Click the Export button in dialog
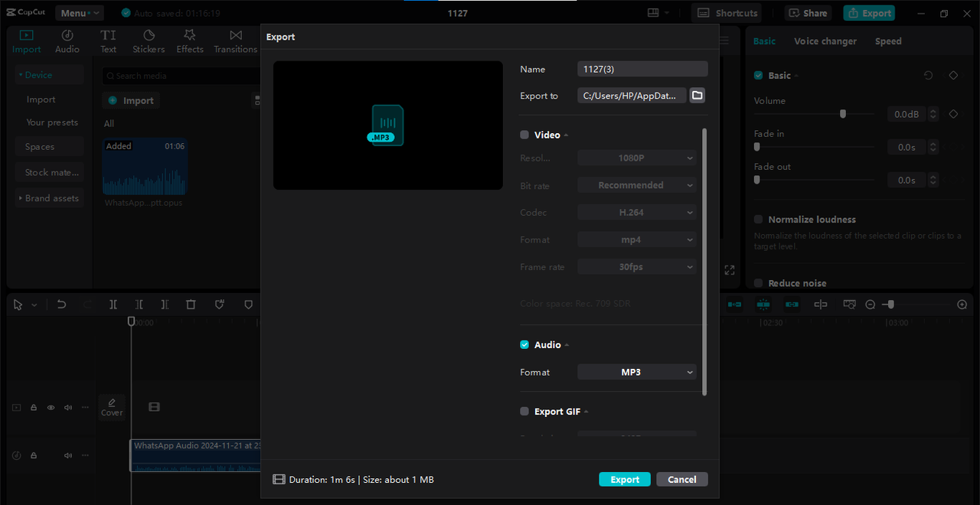Viewport: 980px width, 505px height. 625,479
